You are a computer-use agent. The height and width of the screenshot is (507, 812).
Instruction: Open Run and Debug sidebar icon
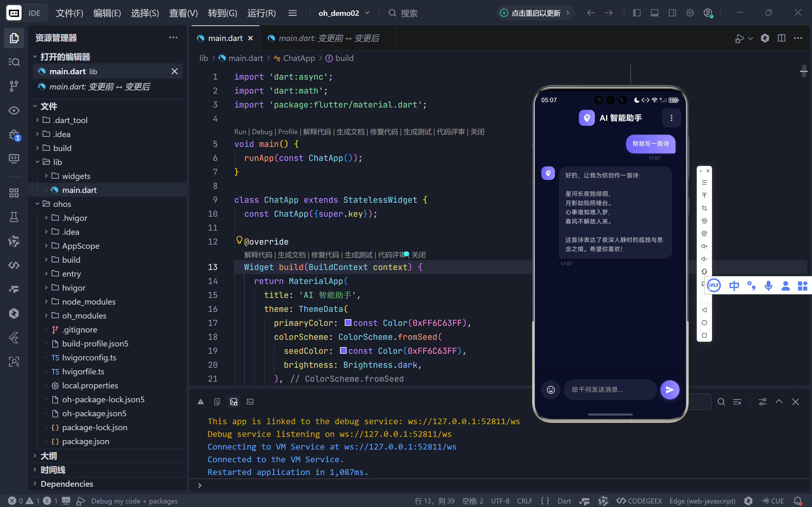pyautogui.click(x=14, y=135)
